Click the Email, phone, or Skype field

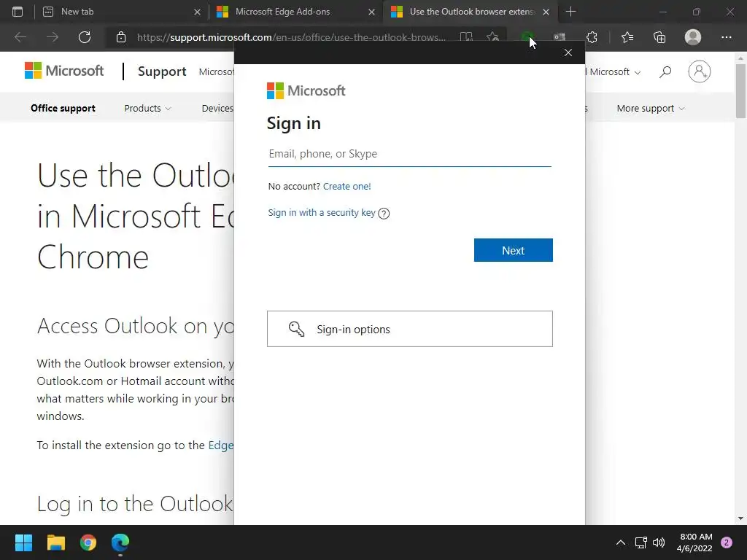click(x=410, y=154)
